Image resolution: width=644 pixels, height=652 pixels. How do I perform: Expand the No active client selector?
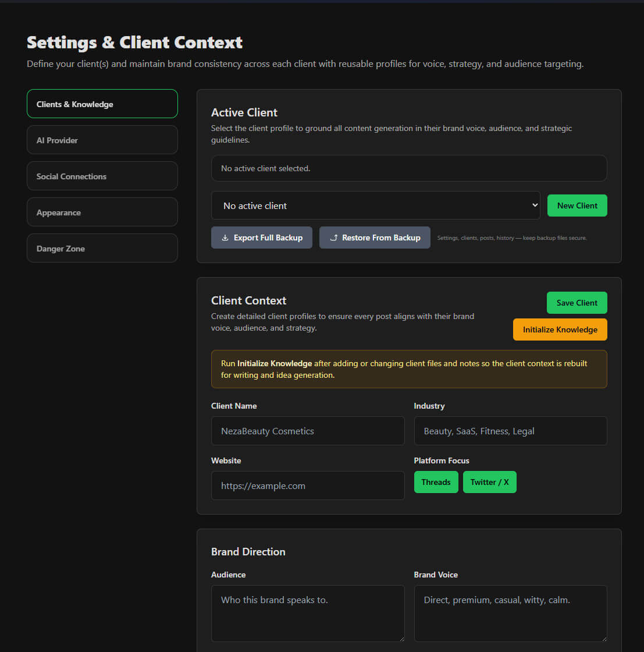[375, 205]
